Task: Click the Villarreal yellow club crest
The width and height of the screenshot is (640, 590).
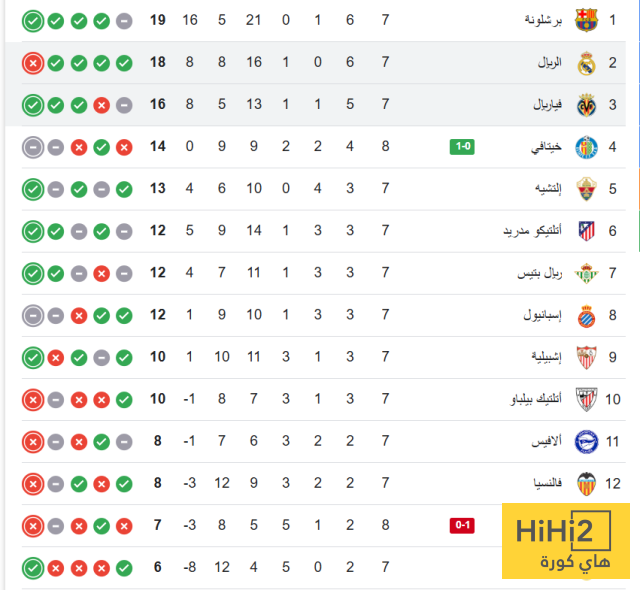Action: [x=586, y=105]
